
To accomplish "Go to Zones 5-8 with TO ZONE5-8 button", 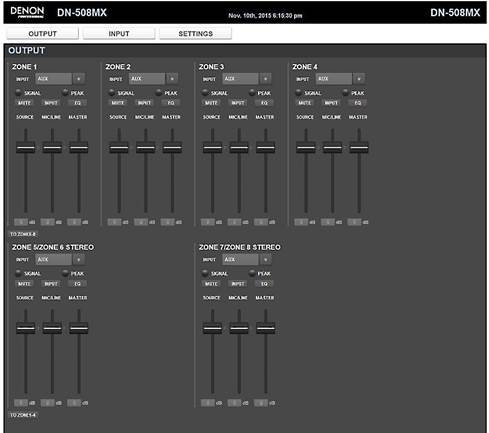I will pyautogui.click(x=23, y=234).
